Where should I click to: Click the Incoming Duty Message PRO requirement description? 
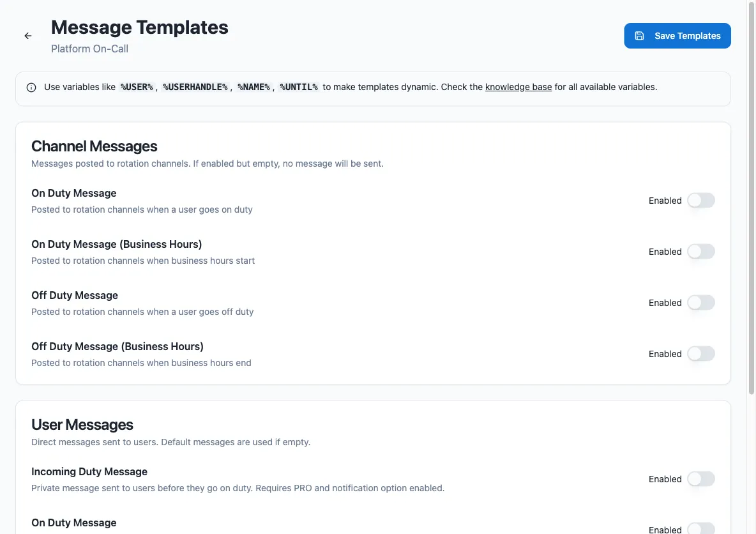point(238,488)
